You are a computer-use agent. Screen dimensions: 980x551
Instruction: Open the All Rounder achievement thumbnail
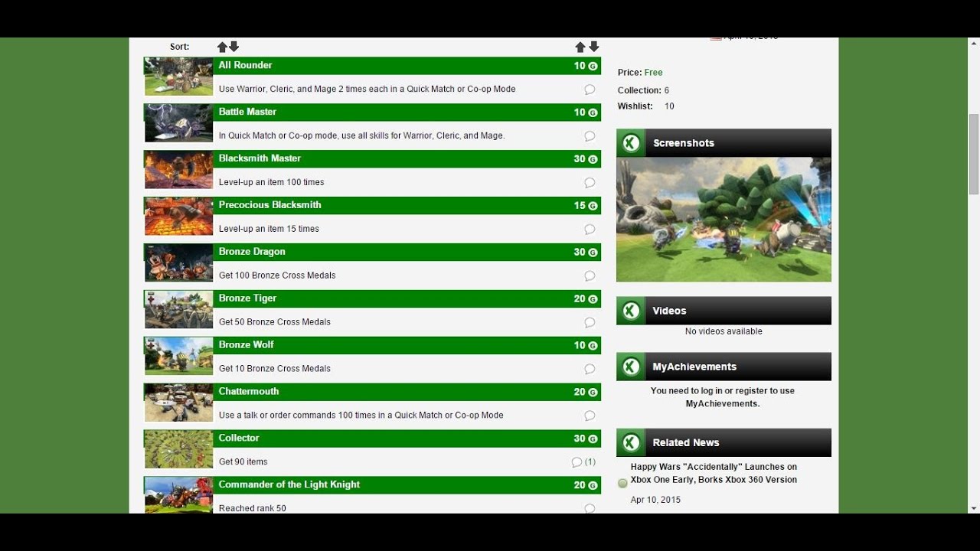click(x=178, y=77)
